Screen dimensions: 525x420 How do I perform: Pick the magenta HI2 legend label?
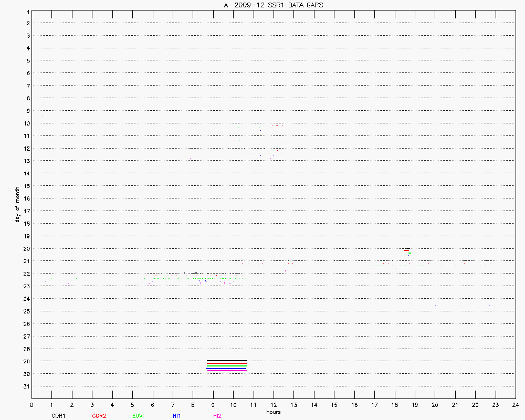point(217,416)
